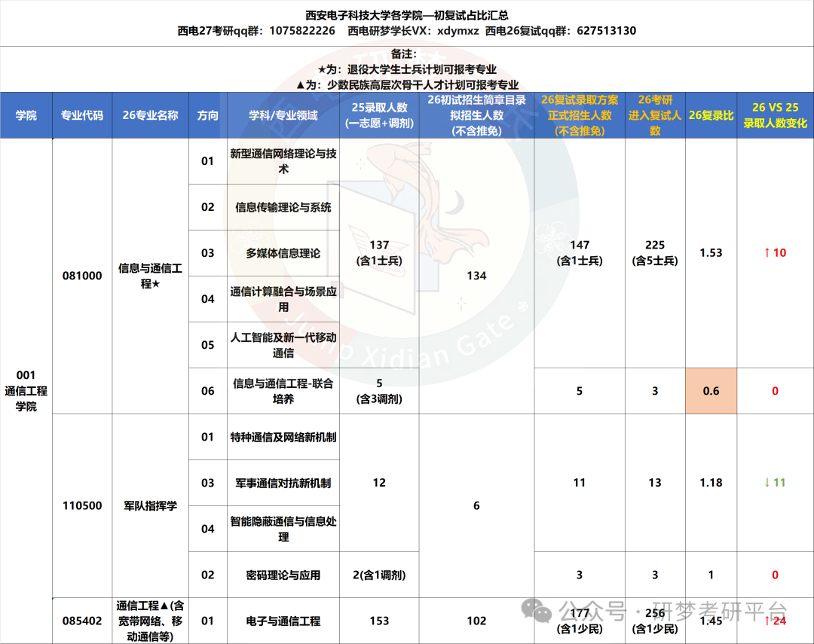This screenshot has height=644, width=814.
Task: Click the 备注: note heading
Action: coord(403,54)
